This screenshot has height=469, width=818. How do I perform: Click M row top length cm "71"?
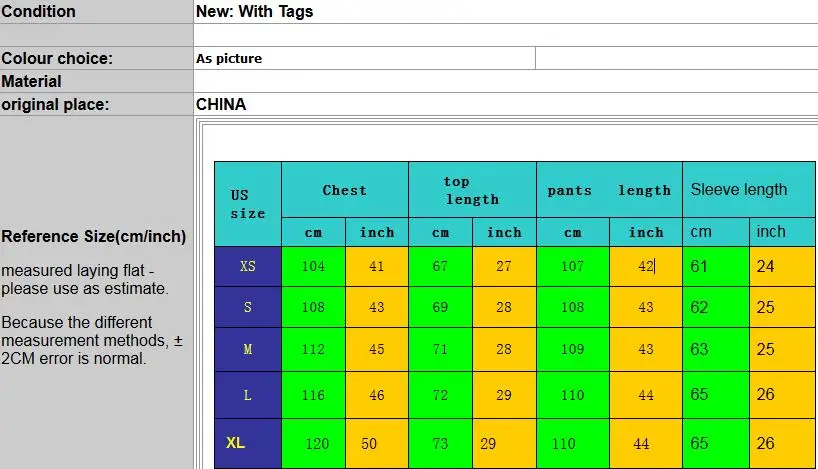(x=440, y=349)
